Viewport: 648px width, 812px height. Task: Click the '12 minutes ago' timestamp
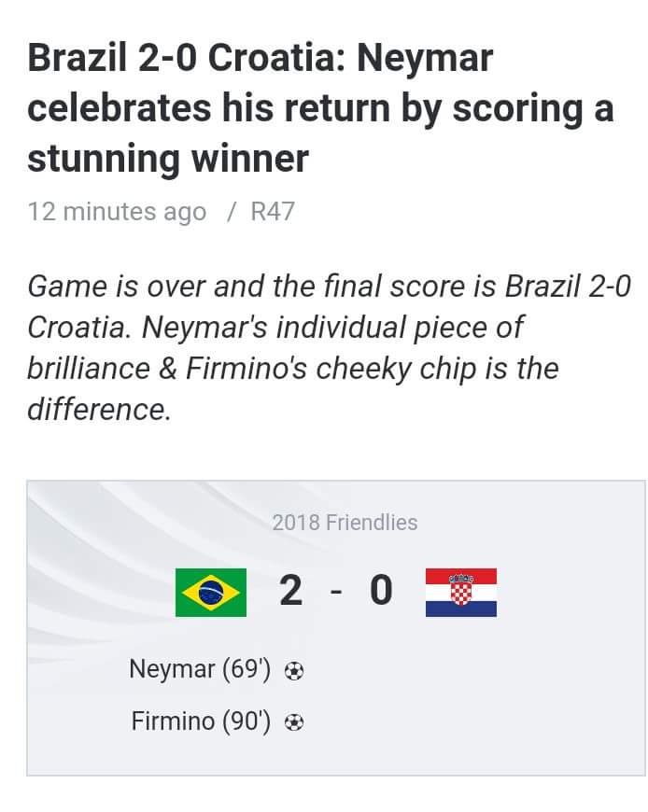[x=117, y=212]
